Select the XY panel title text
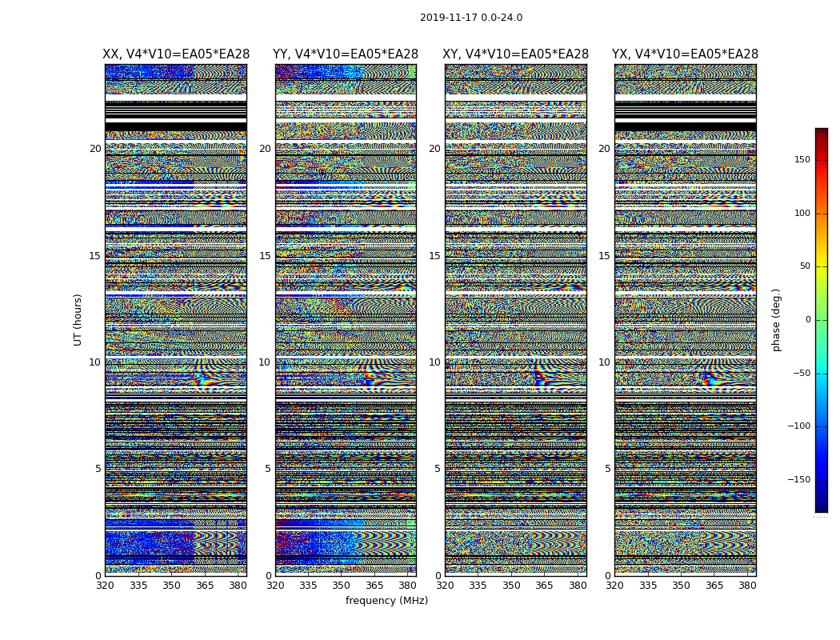Viewport: 840px width, 640px height. click(x=516, y=54)
